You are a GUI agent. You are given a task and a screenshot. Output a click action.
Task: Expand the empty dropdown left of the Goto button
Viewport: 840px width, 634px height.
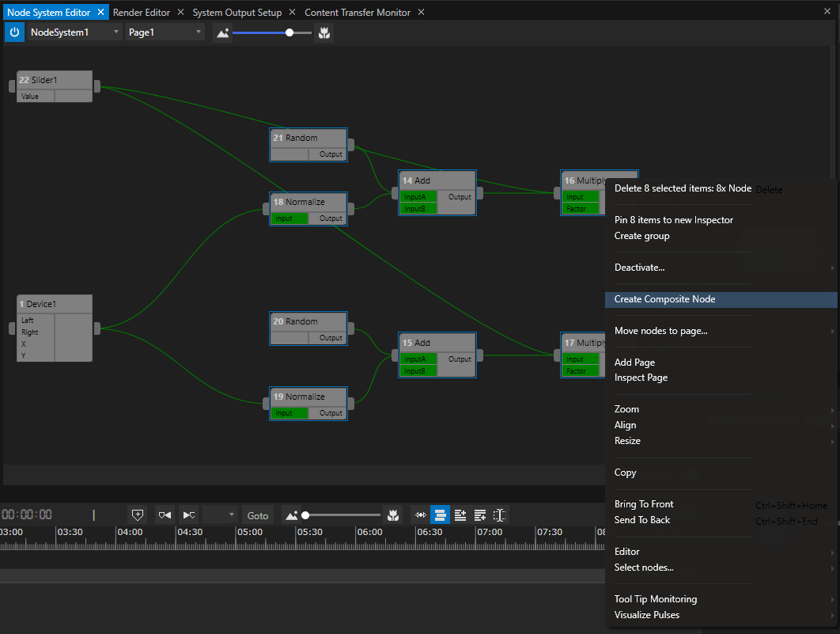point(220,514)
